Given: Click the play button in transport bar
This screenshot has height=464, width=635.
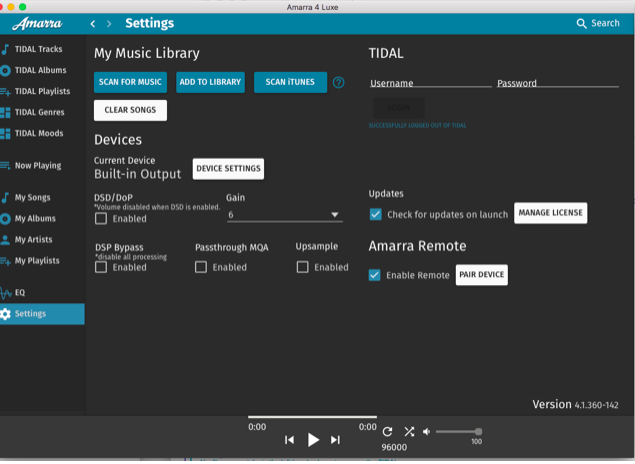Looking at the screenshot, I should (313, 439).
